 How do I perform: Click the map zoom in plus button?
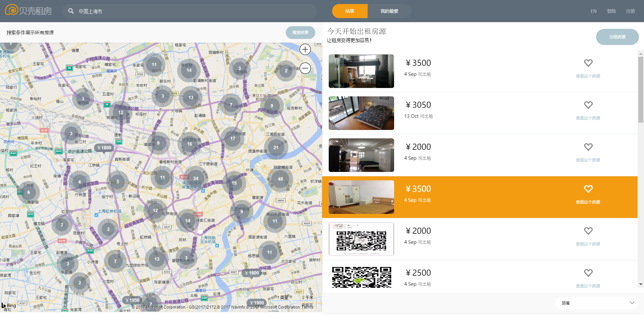click(x=305, y=50)
